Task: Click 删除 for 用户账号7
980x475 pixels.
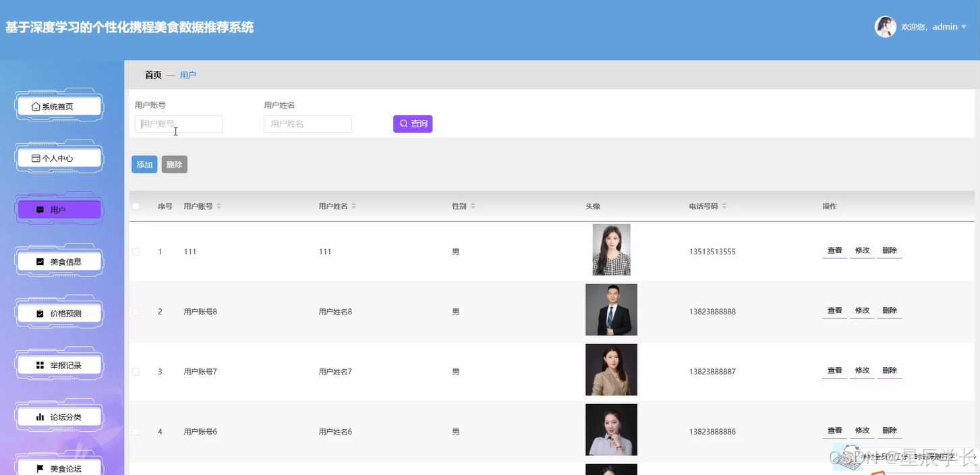Action: pos(890,370)
